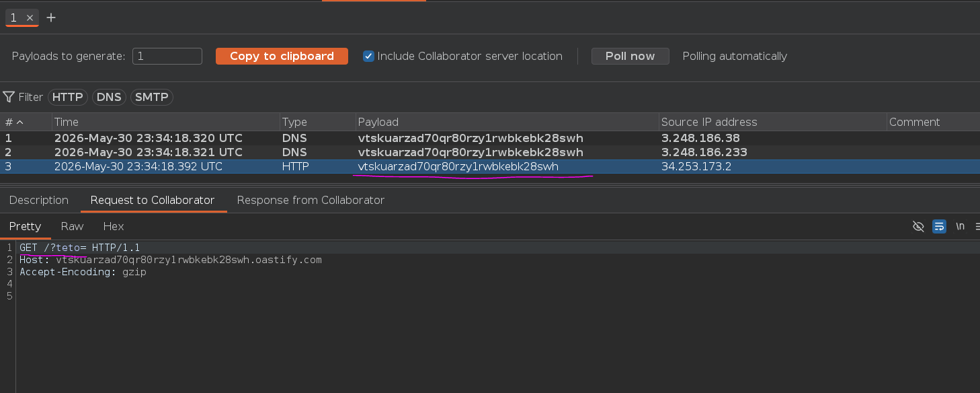The height and width of the screenshot is (393, 980).
Task: Select Collaborator tab 1
Action: point(13,18)
